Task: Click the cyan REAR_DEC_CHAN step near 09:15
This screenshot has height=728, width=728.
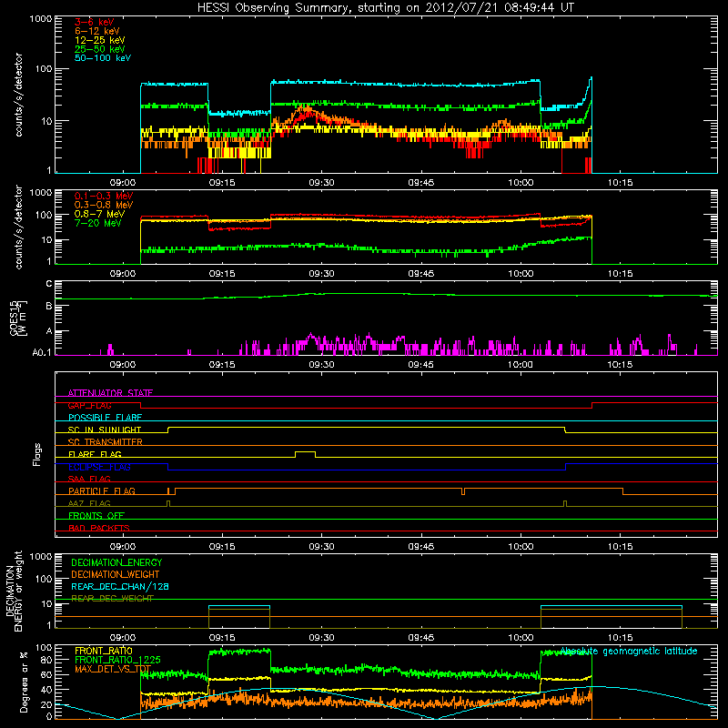Action: (x=239, y=606)
